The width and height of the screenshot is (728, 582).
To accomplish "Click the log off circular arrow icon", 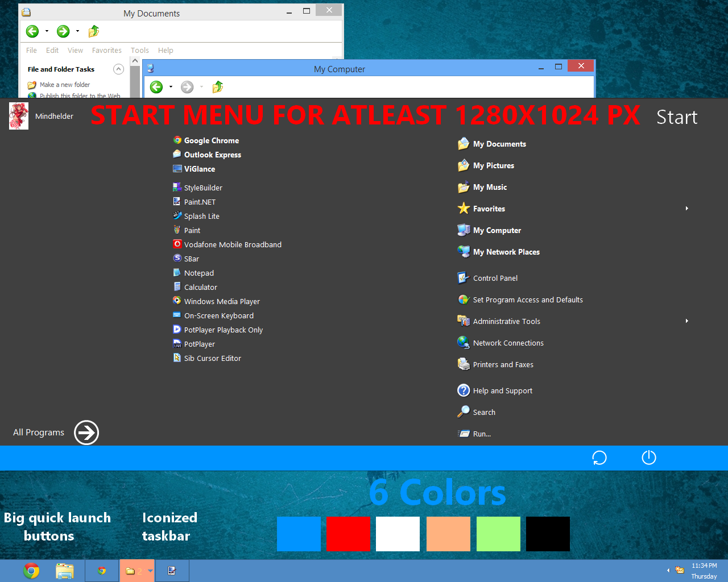I will (x=599, y=458).
